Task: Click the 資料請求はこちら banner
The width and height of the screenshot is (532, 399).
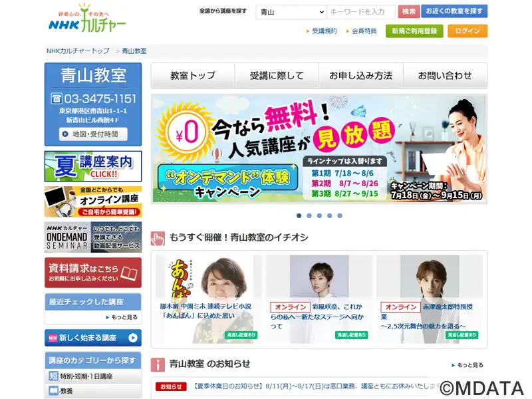Action: [x=93, y=273]
